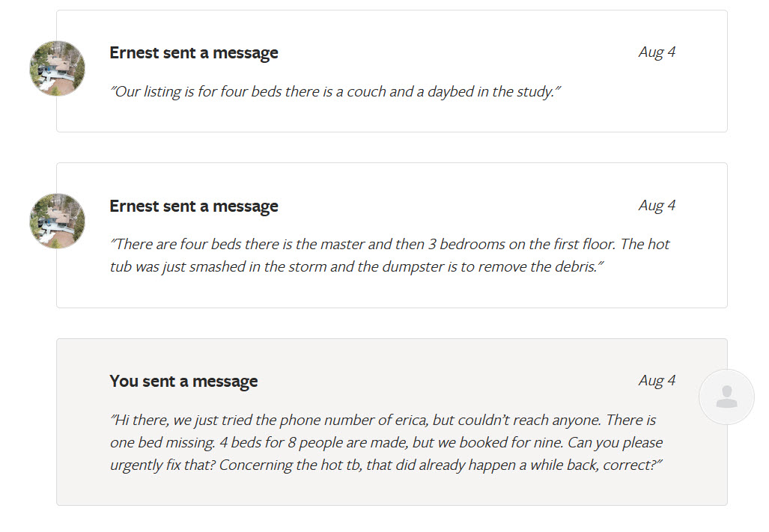769x532 pixels.
Task: Click your gray placeholder profile icon
Action: click(x=726, y=397)
